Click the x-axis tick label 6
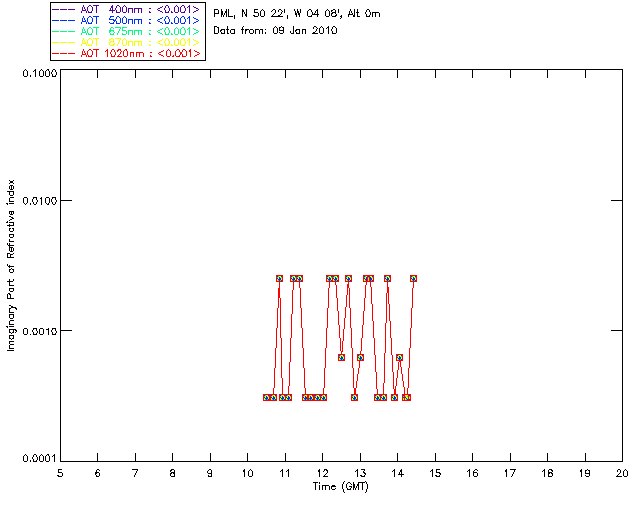 98,473
